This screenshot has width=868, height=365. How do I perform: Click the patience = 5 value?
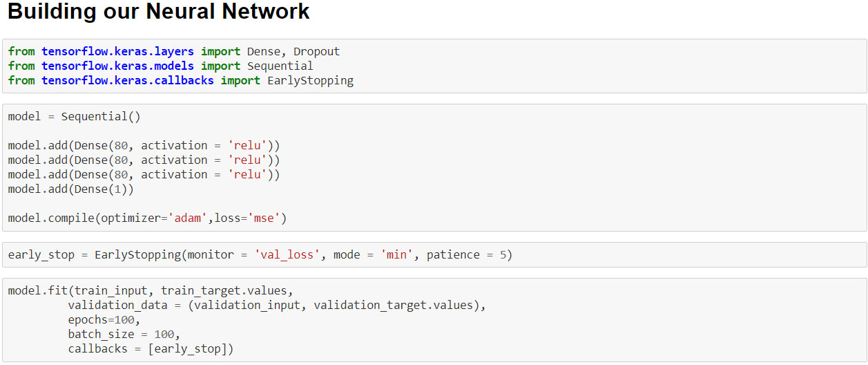(x=466, y=255)
